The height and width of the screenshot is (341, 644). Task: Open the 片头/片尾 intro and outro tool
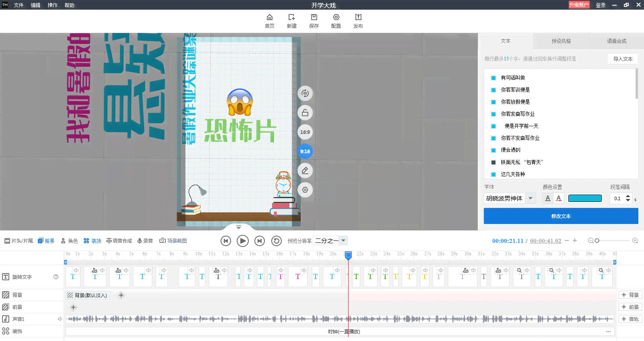point(19,240)
